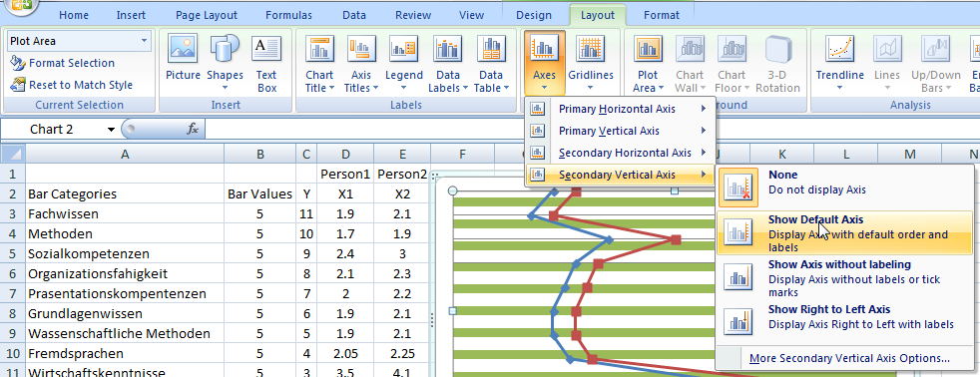Screen dimensions: 980x377
Task: Open Plot Area options
Action: click(648, 64)
